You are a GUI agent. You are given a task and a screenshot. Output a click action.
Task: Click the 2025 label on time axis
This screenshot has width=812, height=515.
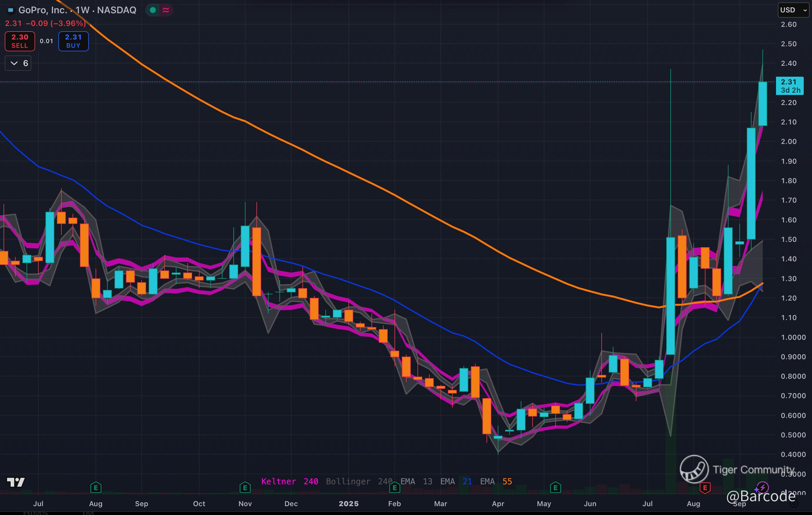coord(348,503)
